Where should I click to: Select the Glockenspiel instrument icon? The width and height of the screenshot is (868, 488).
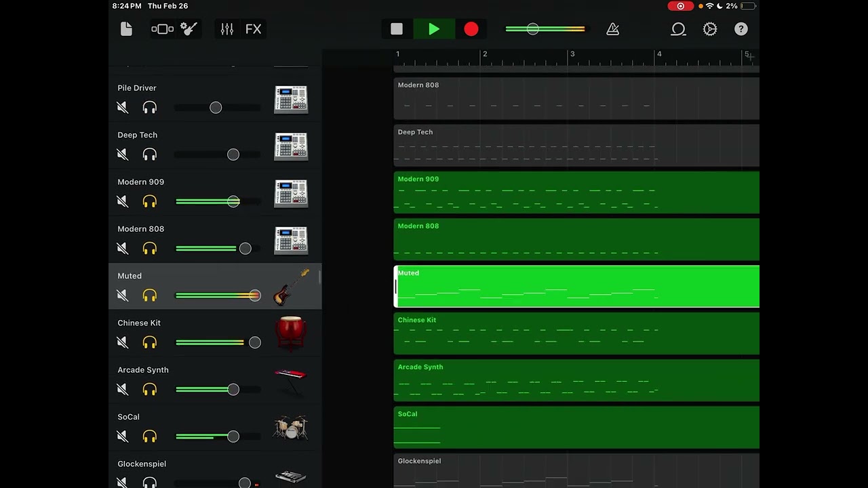click(x=291, y=476)
